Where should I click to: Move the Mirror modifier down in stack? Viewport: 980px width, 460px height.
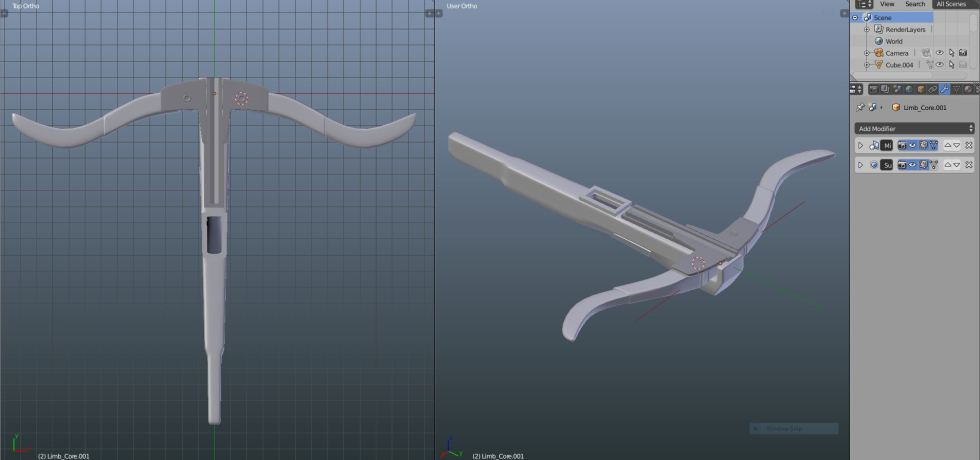(x=957, y=145)
